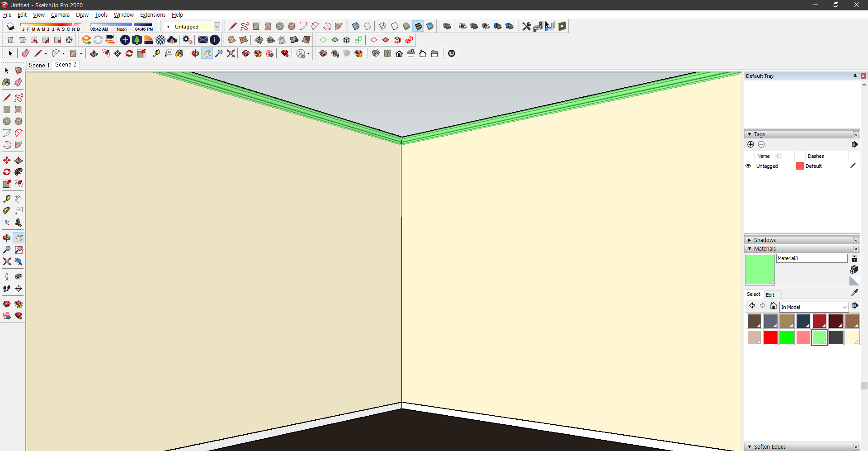This screenshot has height=451, width=868.
Task: Select the Eraser tool in left toolbar
Action: click(x=19, y=82)
